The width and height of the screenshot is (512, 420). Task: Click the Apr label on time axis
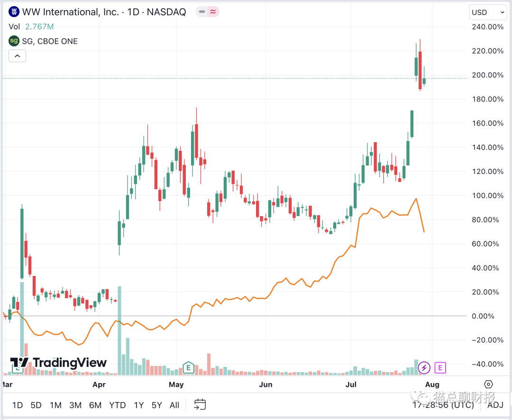click(x=99, y=384)
